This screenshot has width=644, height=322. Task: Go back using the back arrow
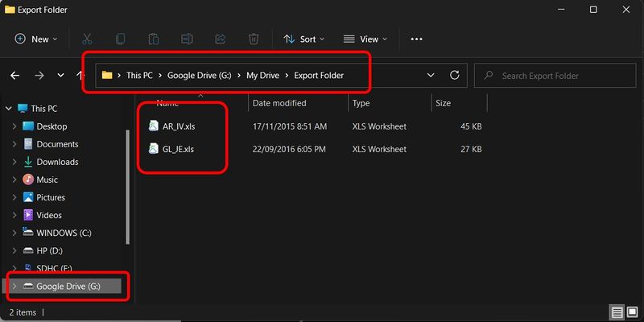tap(14, 76)
